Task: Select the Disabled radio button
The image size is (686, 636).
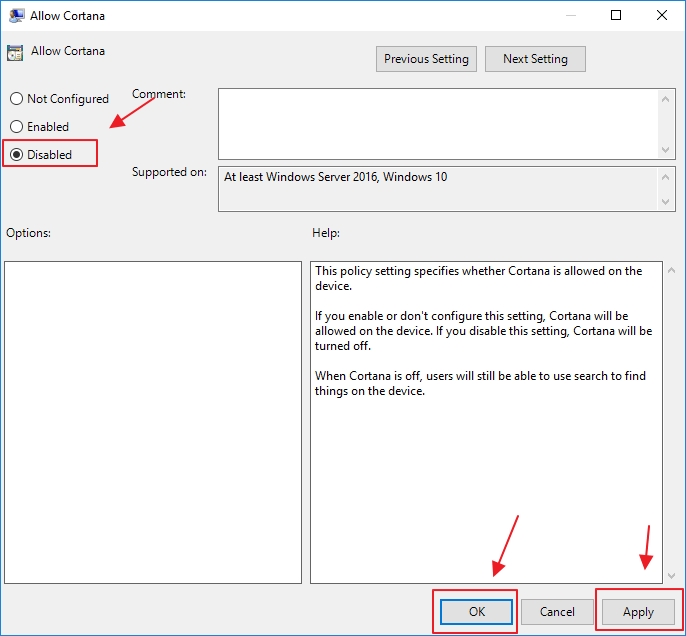Action: 17,154
